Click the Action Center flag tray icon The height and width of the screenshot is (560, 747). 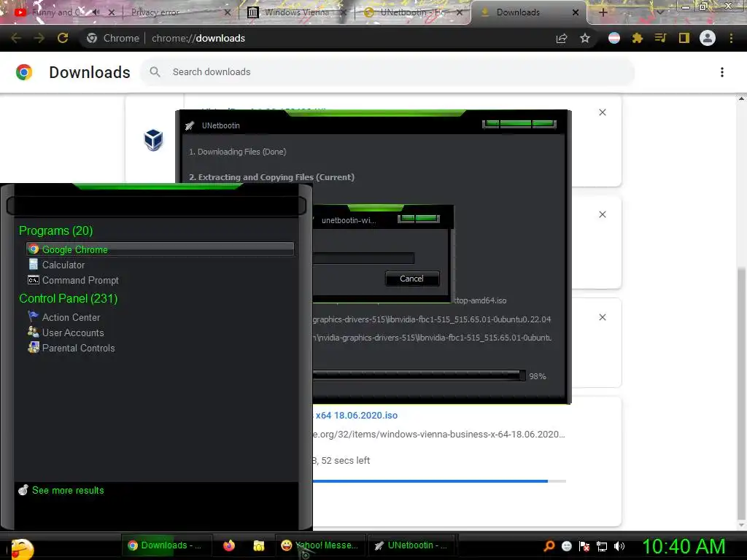click(x=584, y=546)
